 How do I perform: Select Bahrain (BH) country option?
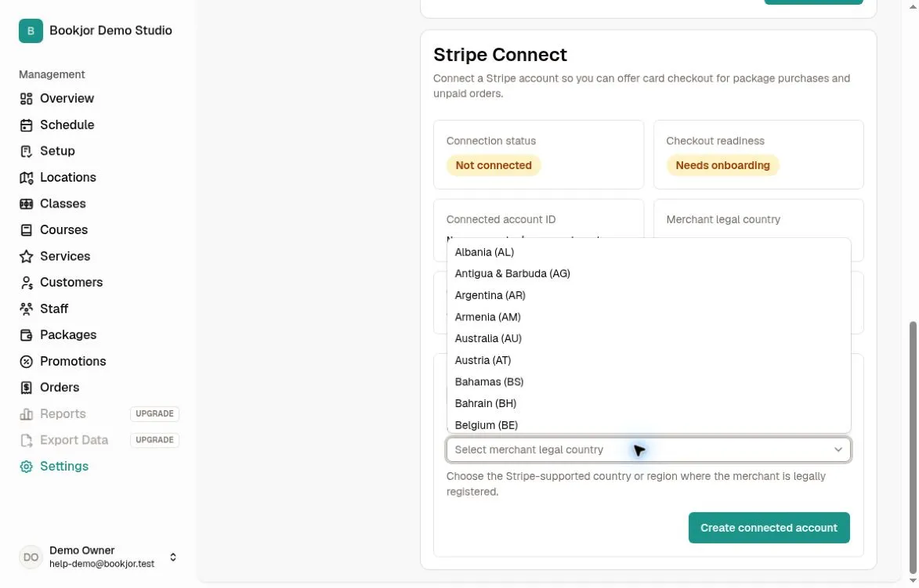(x=648, y=403)
